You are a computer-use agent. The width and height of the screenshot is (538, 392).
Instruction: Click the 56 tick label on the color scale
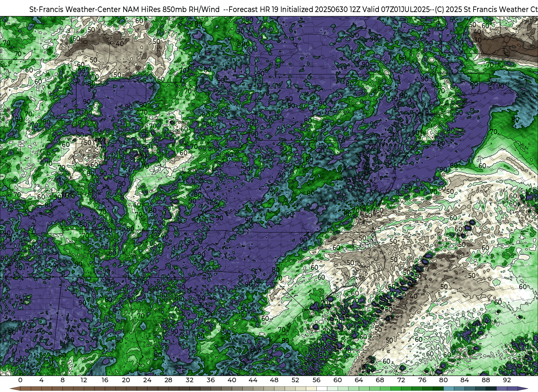[x=317, y=380]
